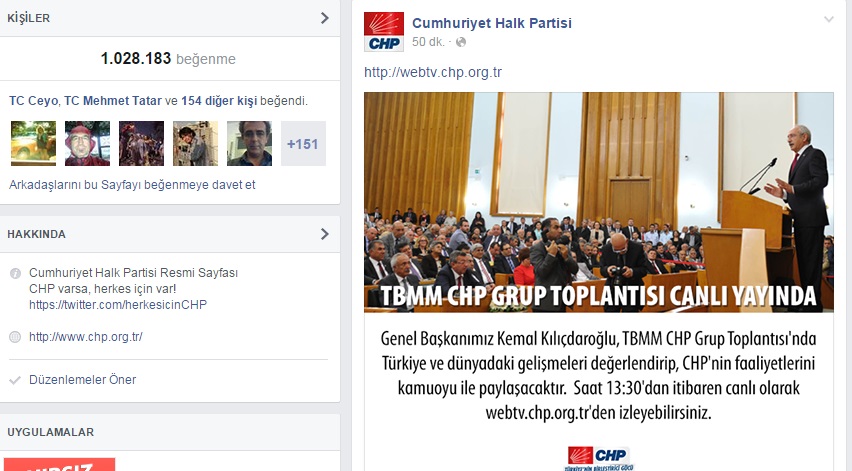Viewport: 852px width, 471px height.
Task: Click Cumhuriyet Halk Partisi Resmi Sayfası text
Action: (x=134, y=273)
